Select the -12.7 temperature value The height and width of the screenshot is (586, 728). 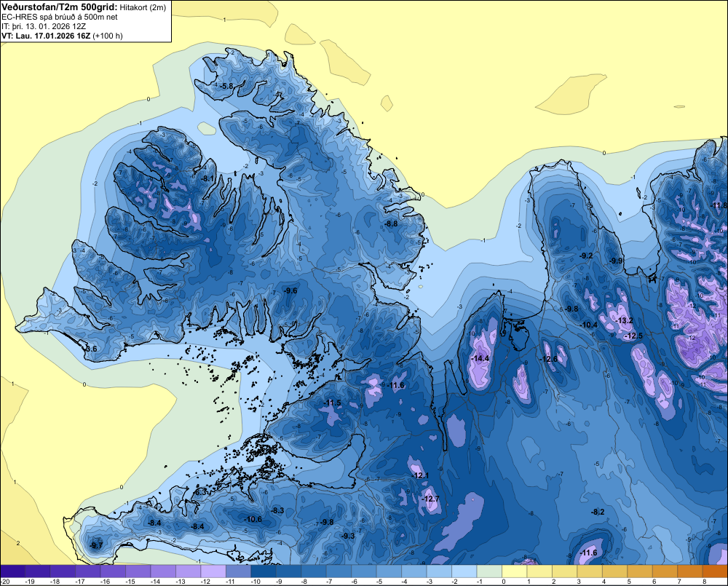[x=430, y=499]
